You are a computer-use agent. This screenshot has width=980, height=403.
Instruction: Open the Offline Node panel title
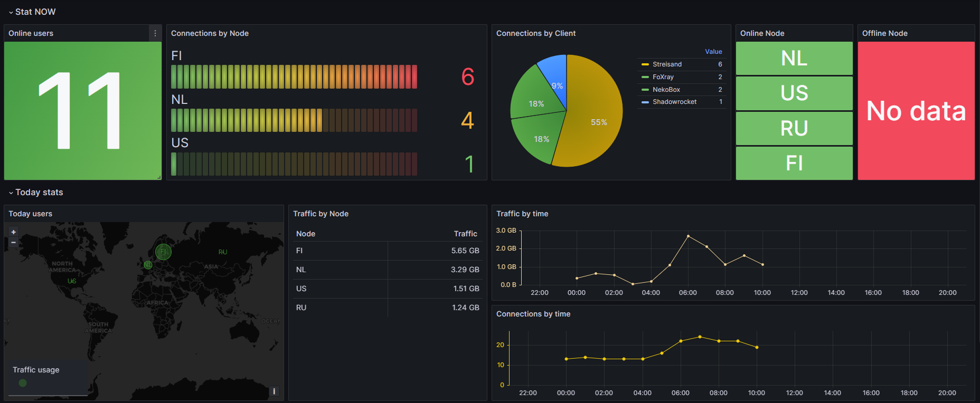coord(885,33)
